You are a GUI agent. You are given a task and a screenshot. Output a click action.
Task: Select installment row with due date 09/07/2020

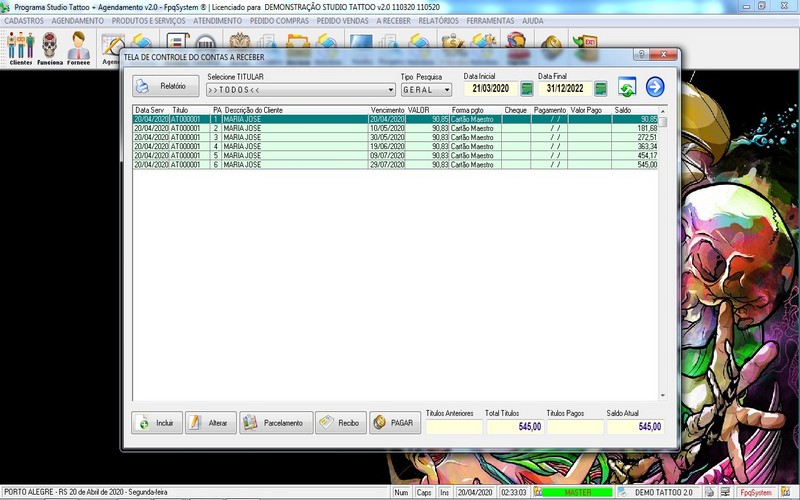pos(395,156)
